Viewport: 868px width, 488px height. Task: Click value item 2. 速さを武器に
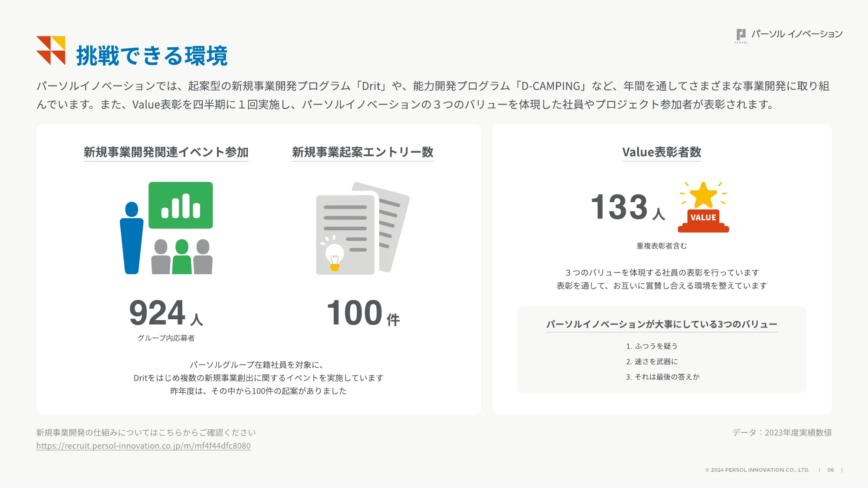coord(652,361)
